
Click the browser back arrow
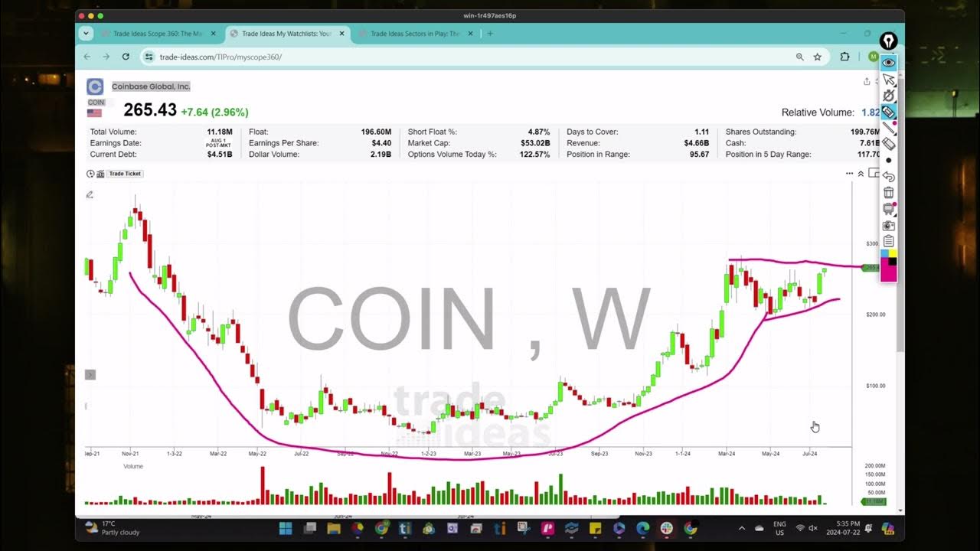point(87,57)
